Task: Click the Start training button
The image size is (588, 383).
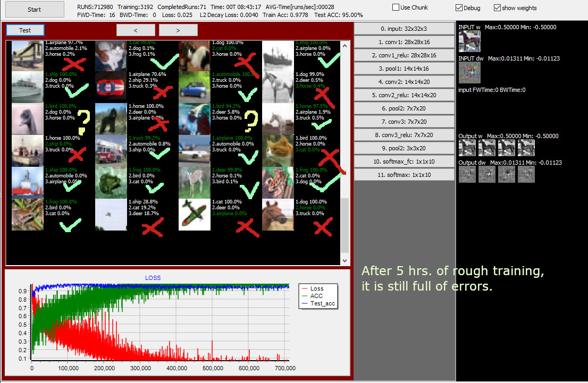Action: pos(34,9)
